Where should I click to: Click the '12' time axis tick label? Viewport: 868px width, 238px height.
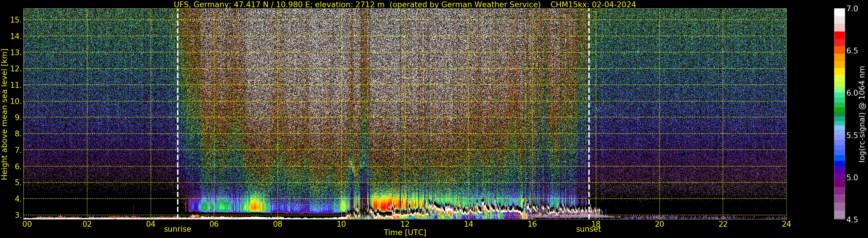pos(405,224)
